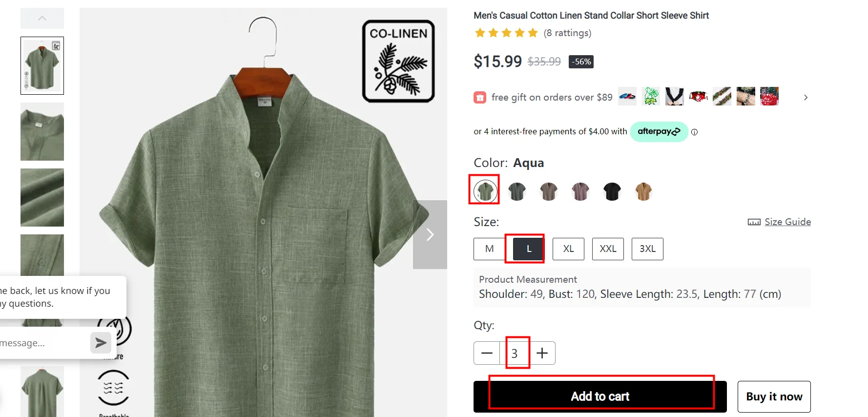Select size XL
Screen dimensions: 868x417
(x=568, y=249)
